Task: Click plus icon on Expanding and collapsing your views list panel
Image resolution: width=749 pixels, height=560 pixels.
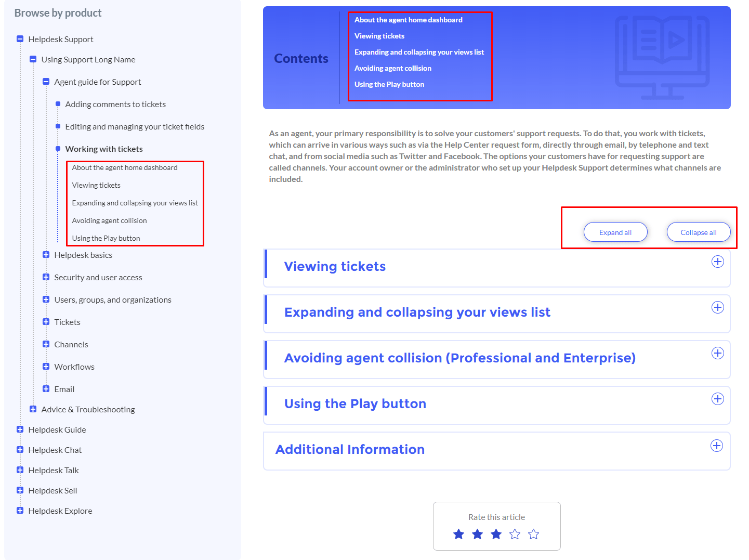Action: (x=717, y=307)
